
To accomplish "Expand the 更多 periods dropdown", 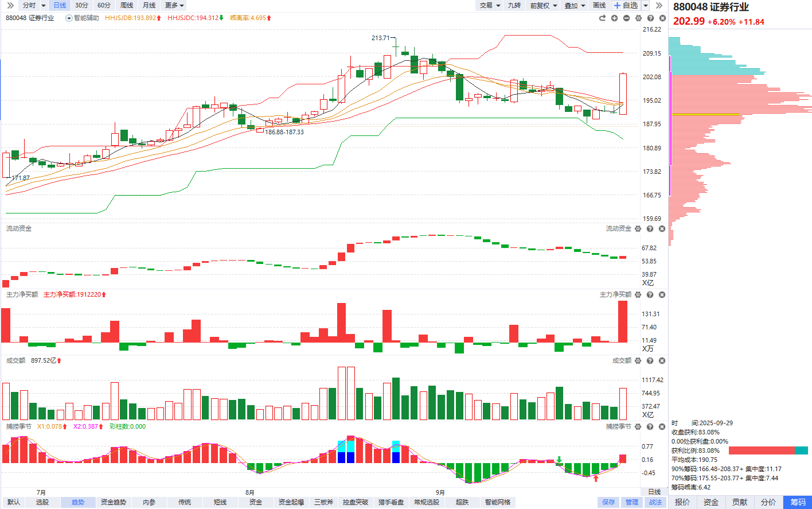I will tap(174, 5).
